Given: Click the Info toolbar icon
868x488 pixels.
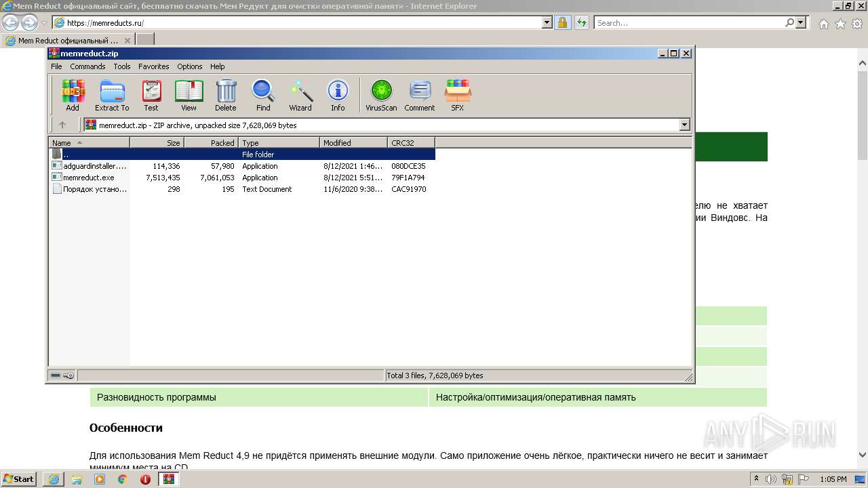Looking at the screenshot, I should 338,95.
